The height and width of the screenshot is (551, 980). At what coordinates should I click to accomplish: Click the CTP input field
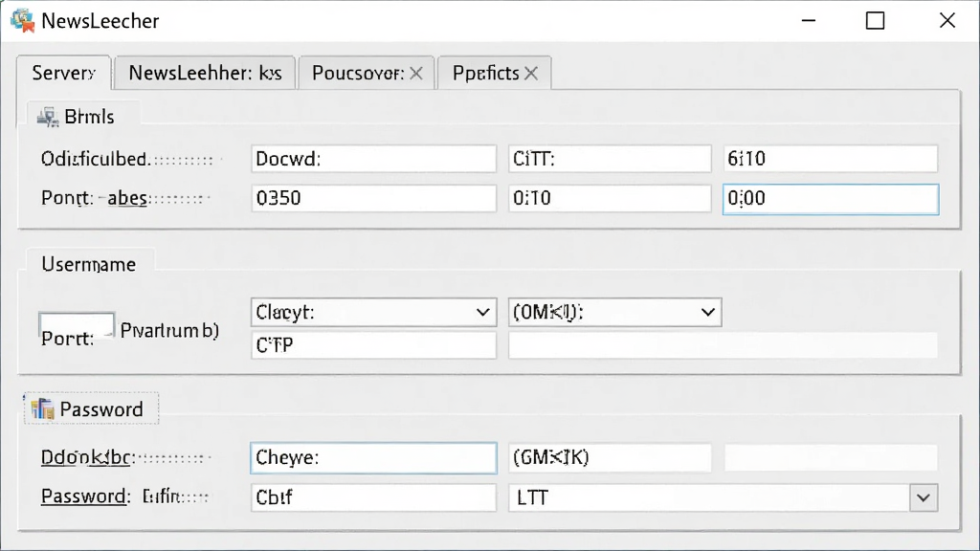374,345
